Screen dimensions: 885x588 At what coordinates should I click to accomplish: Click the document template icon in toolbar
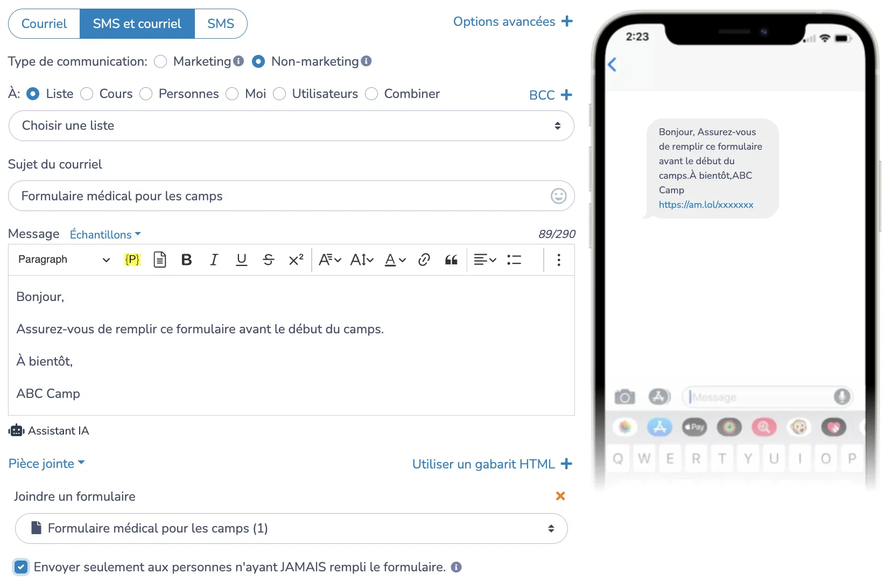[160, 260]
